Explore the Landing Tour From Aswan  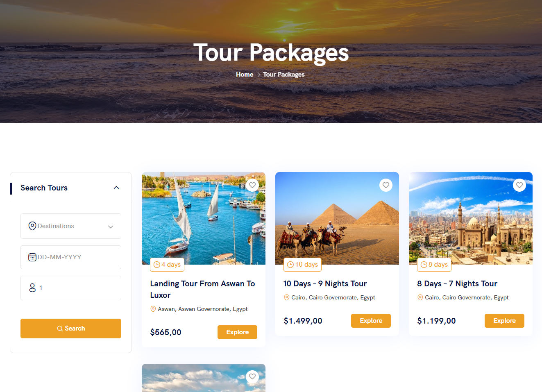pos(237,332)
